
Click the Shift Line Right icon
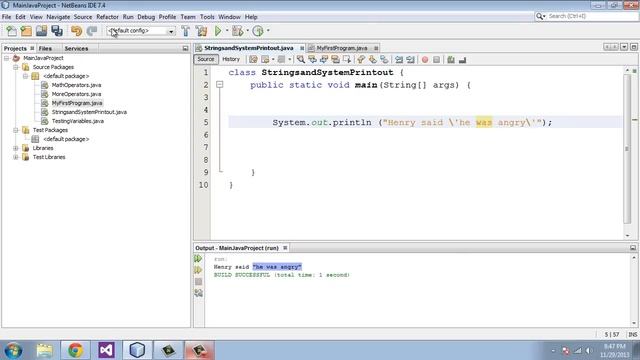pyautogui.click(x=410, y=60)
